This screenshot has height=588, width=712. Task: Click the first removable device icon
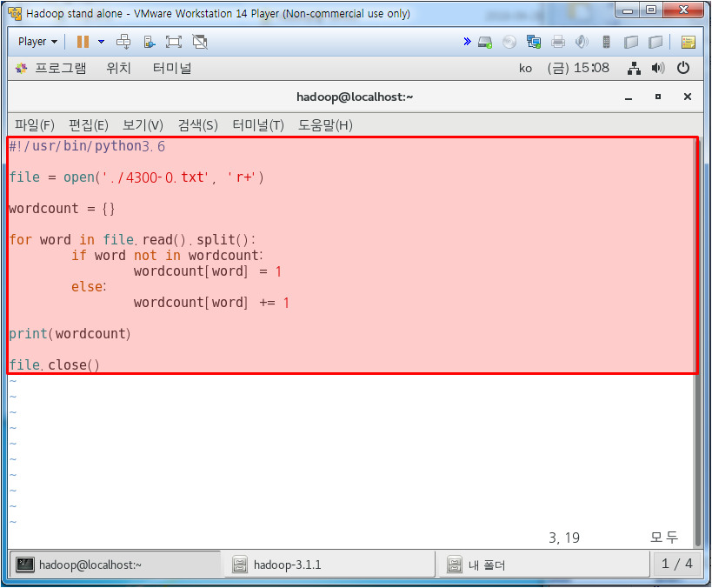coord(631,43)
